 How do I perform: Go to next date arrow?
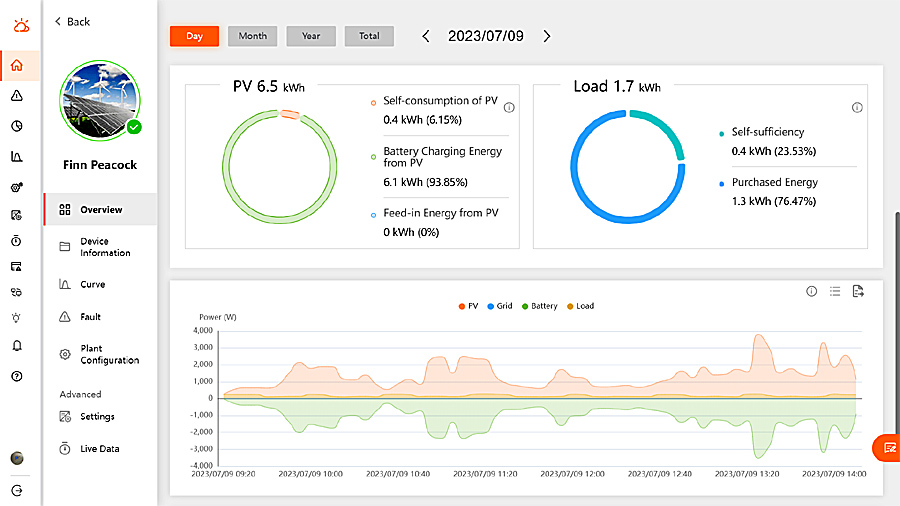click(546, 36)
